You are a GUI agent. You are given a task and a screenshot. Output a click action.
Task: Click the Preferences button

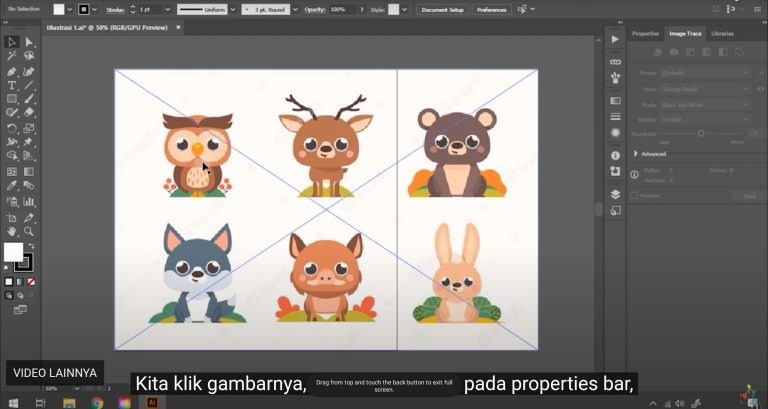(491, 9)
